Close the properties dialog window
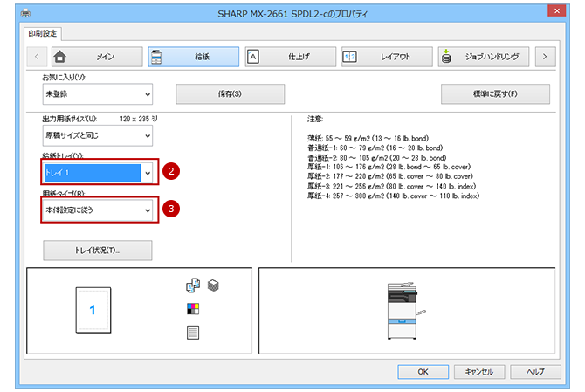The height and width of the screenshot is (392, 585). point(557,10)
